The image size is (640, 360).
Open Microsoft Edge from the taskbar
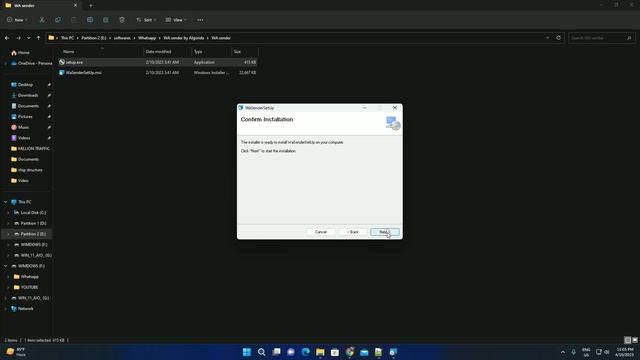pyautogui.click(x=305, y=352)
